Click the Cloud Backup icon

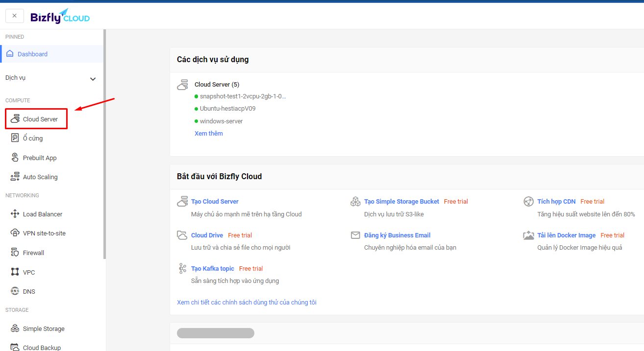15,347
